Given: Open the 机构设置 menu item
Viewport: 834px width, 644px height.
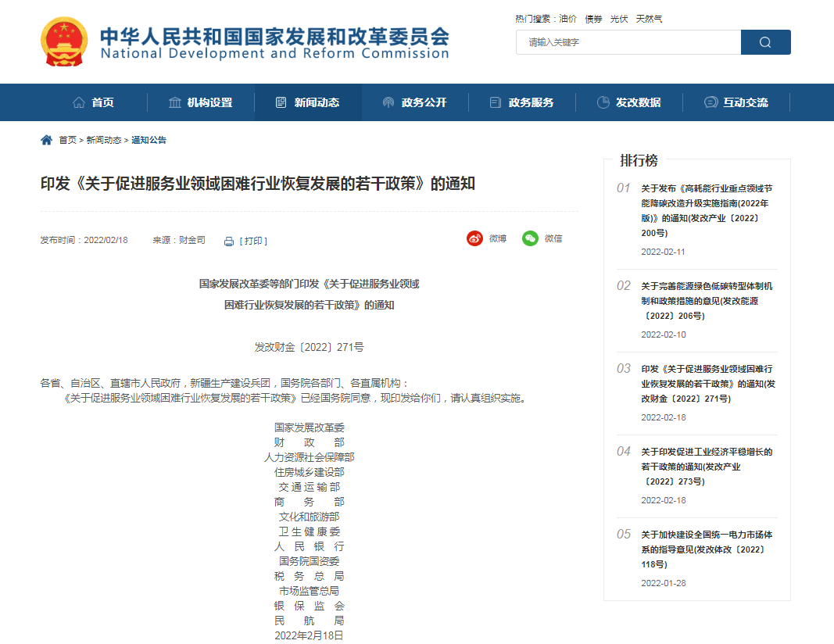Looking at the screenshot, I should [210, 102].
